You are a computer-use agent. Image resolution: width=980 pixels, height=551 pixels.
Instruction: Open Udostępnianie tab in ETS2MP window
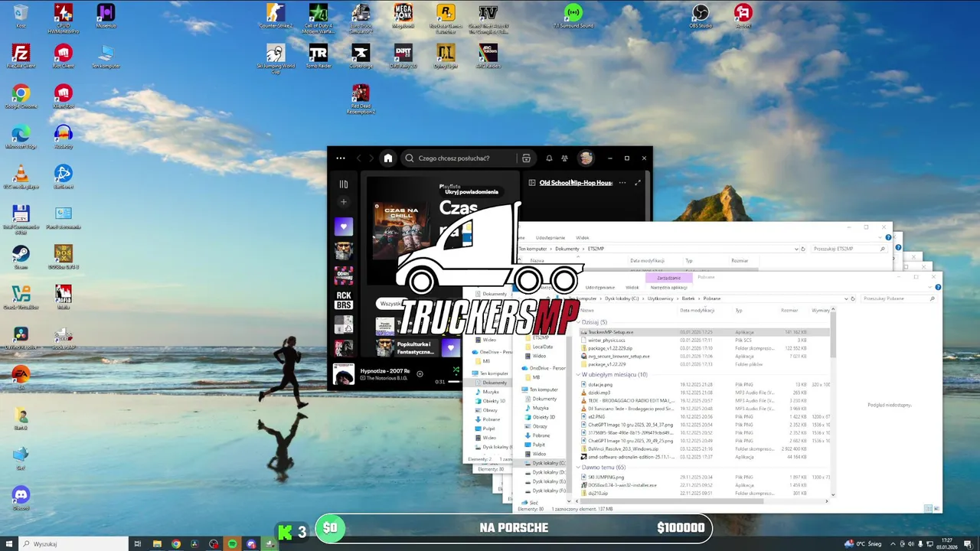550,238
